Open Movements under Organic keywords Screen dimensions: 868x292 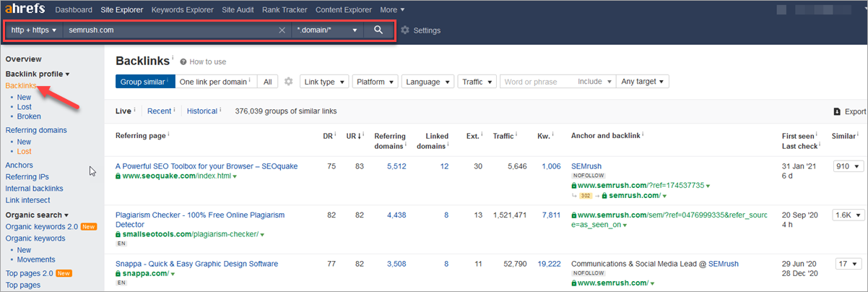coord(36,259)
